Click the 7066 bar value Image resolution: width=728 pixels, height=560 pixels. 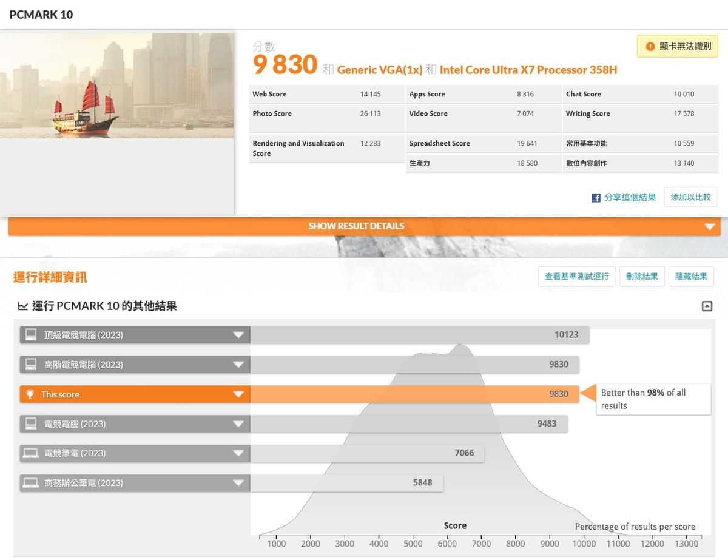pyautogui.click(x=464, y=453)
